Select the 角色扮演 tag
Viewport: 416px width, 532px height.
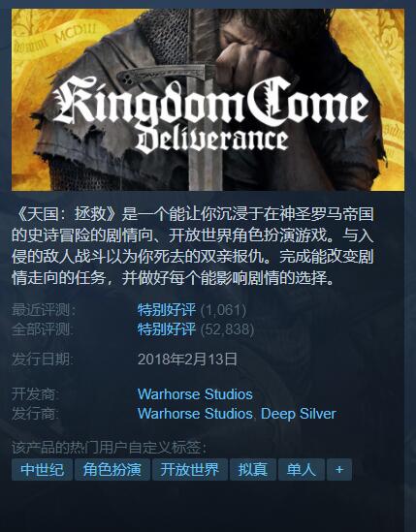pyautogui.click(x=112, y=470)
